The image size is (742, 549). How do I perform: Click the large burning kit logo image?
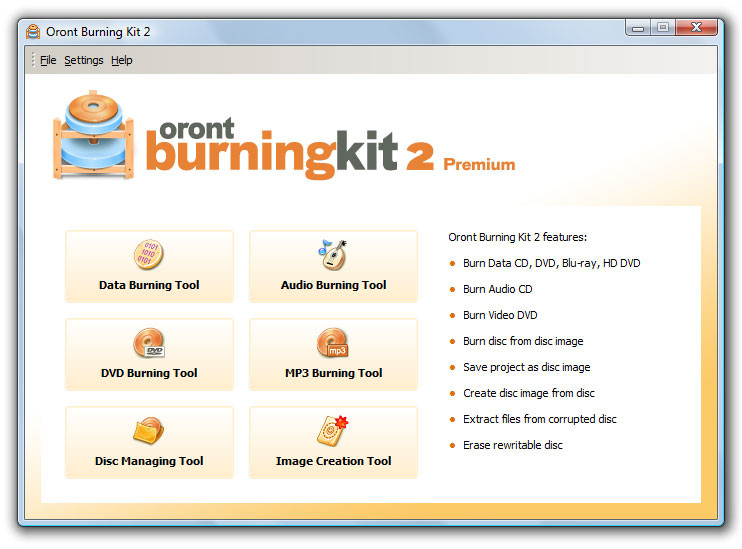coord(93,134)
